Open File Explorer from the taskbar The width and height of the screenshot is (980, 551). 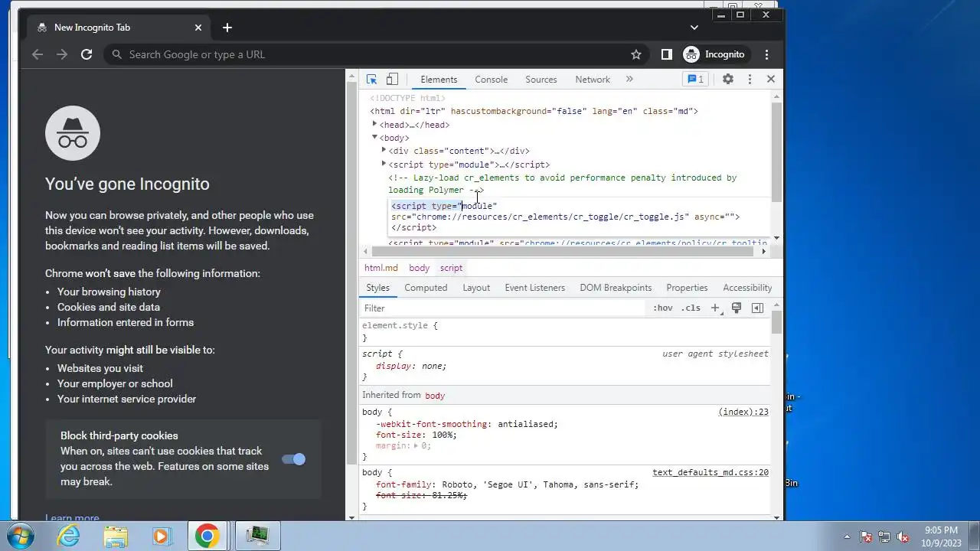(x=116, y=536)
